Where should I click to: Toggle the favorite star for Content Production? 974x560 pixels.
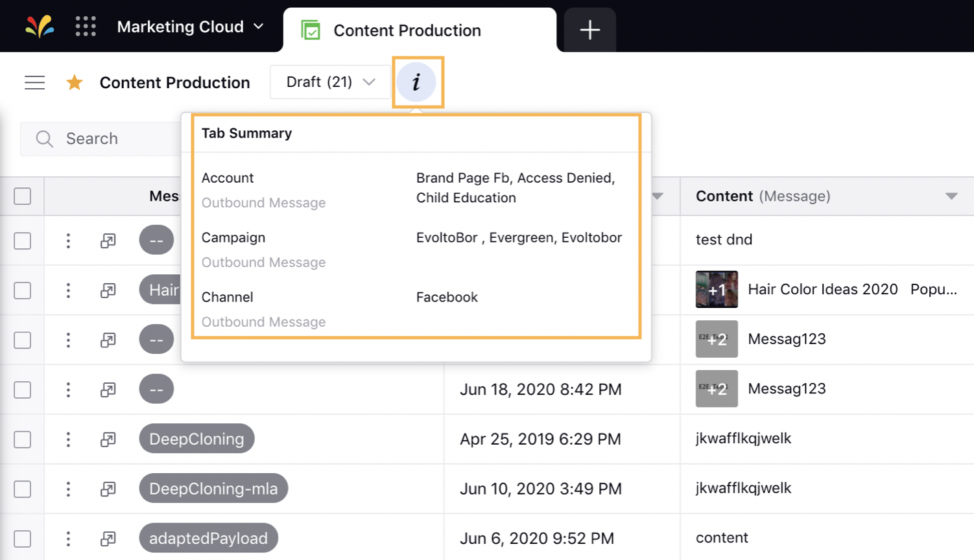coord(75,82)
